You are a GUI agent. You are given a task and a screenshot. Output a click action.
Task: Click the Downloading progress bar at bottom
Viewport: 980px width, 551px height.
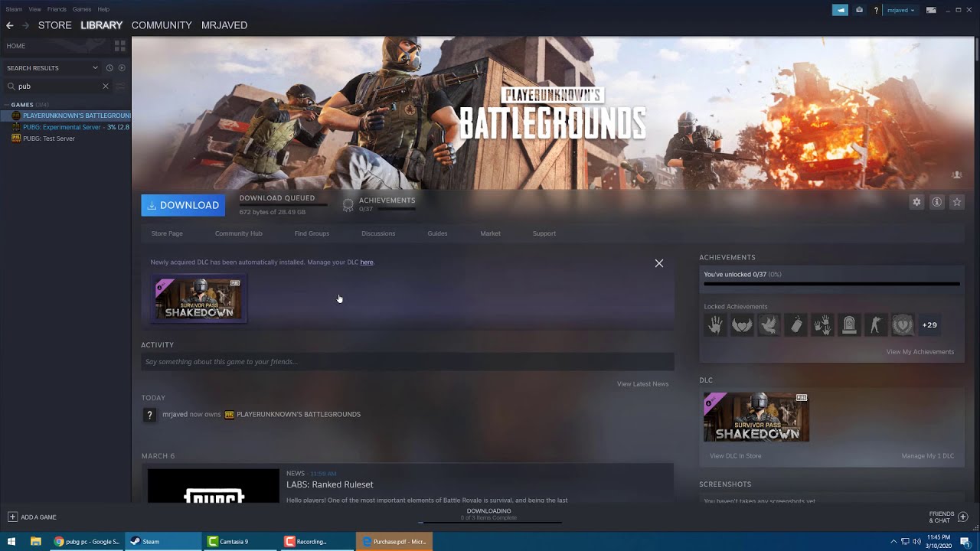[489, 523]
